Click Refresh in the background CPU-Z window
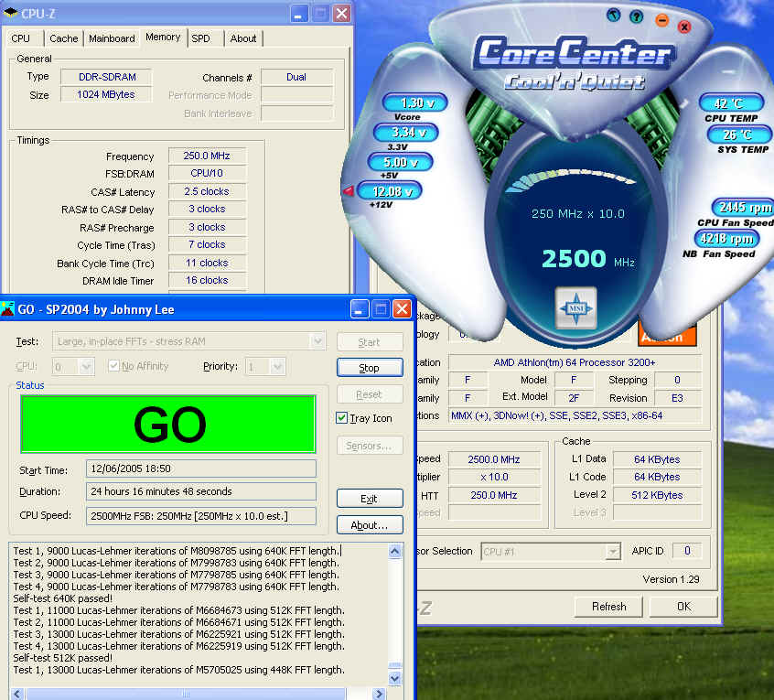Image resolution: width=774 pixels, height=700 pixels. tap(608, 607)
